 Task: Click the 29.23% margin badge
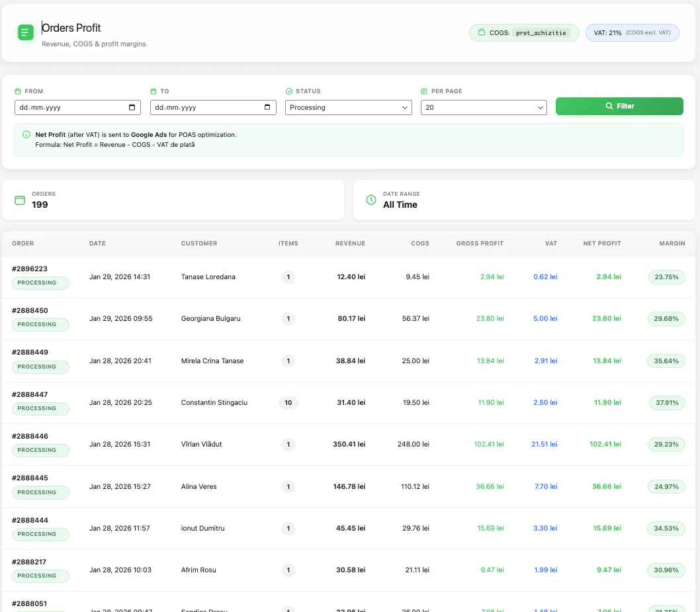tap(666, 444)
